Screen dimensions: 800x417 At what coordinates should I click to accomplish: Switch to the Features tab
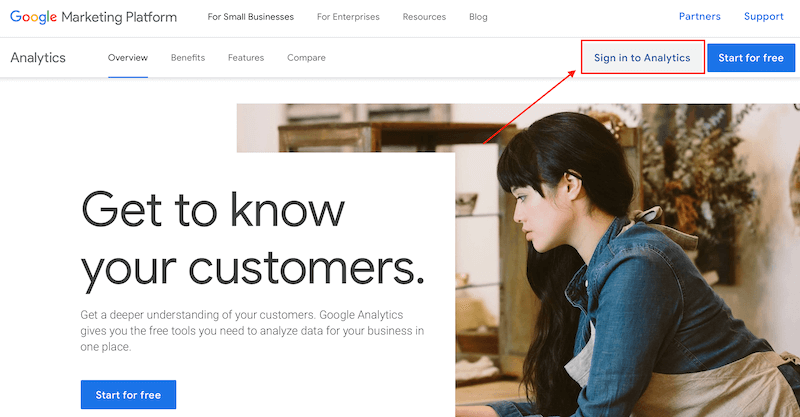pyautogui.click(x=245, y=58)
